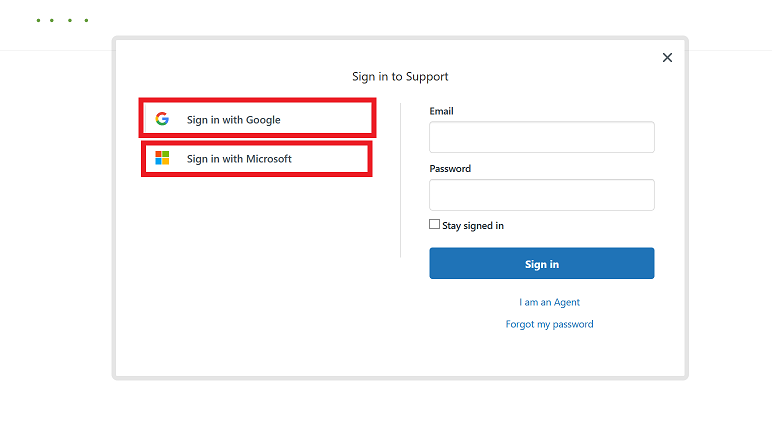The height and width of the screenshot is (440, 772).
Task: Follow the "Forgot my password" link
Action: point(549,324)
